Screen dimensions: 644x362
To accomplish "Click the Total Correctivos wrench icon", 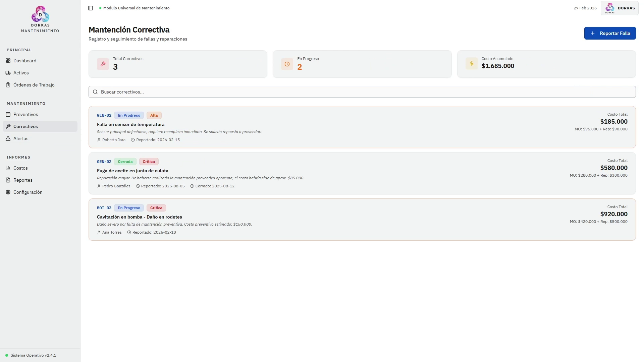I will coord(103,64).
